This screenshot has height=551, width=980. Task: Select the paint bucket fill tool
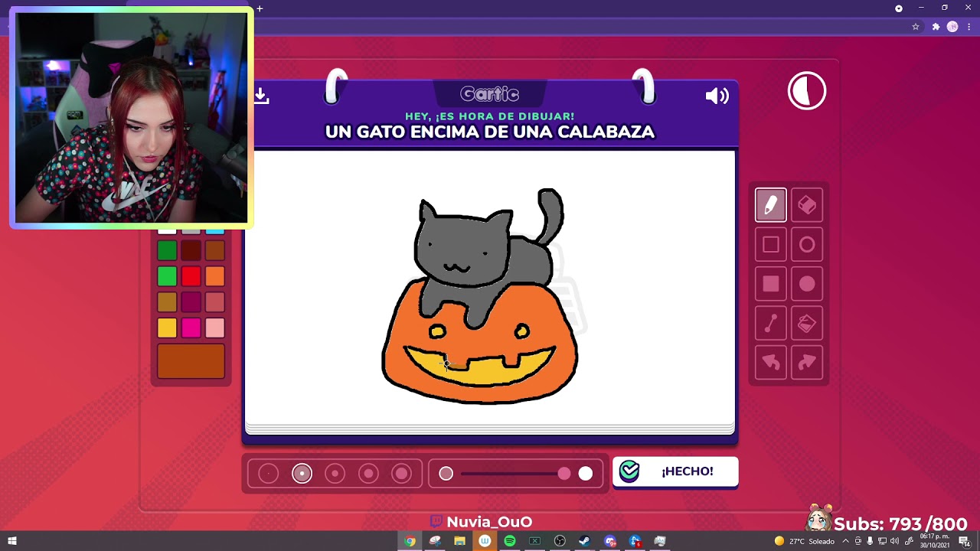tap(807, 324)
